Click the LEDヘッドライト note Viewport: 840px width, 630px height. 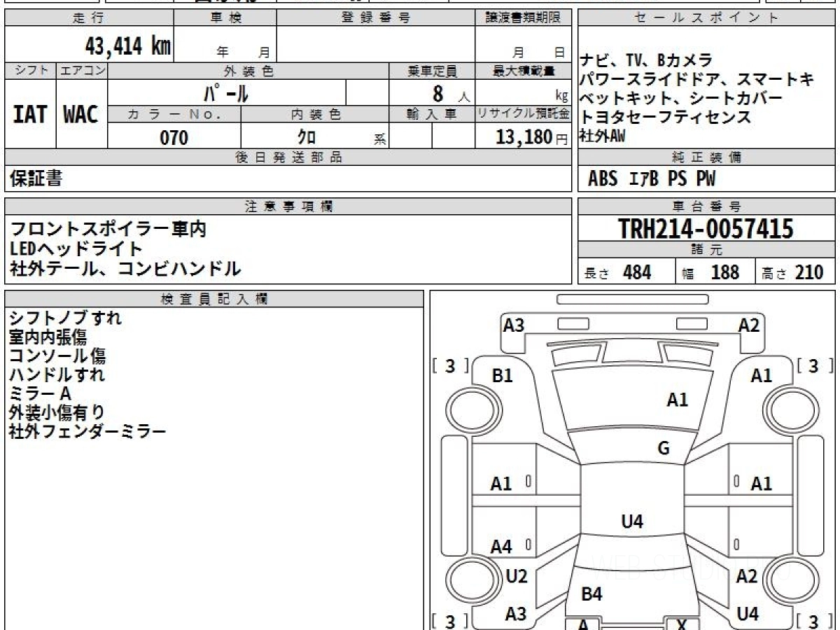(76, 248)
